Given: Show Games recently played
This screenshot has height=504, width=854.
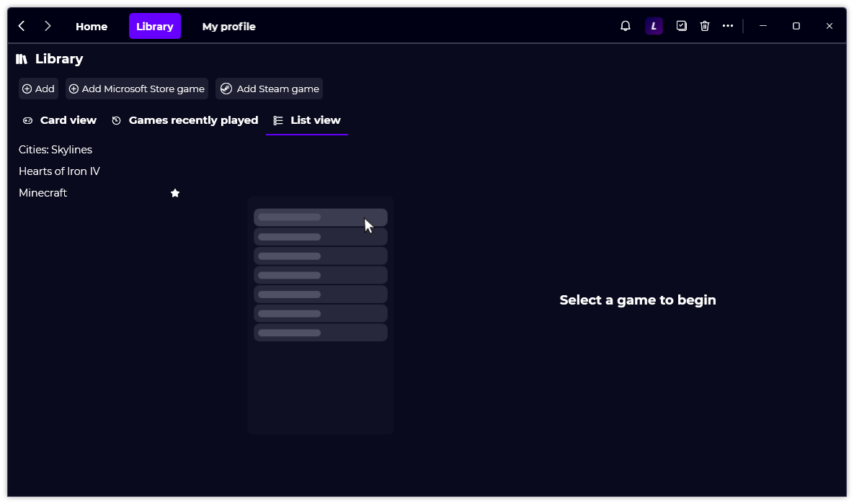Looking at the screenshot, I should click(x=184, y=120).
